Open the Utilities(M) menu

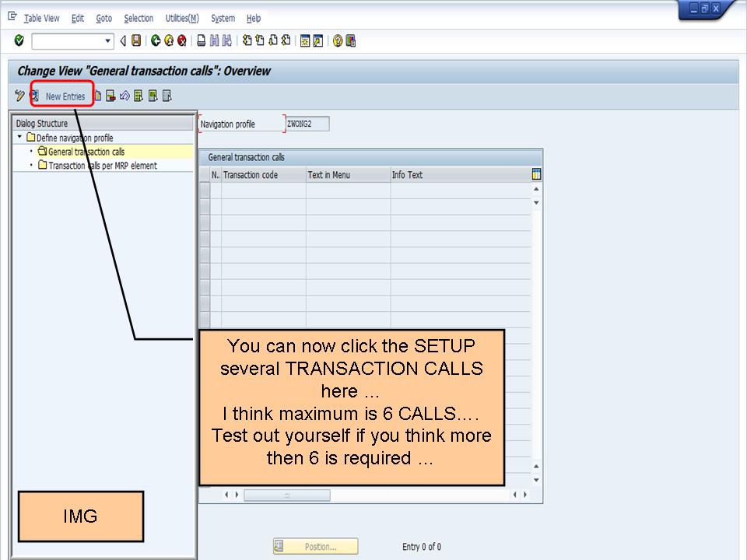pos(181,18)
